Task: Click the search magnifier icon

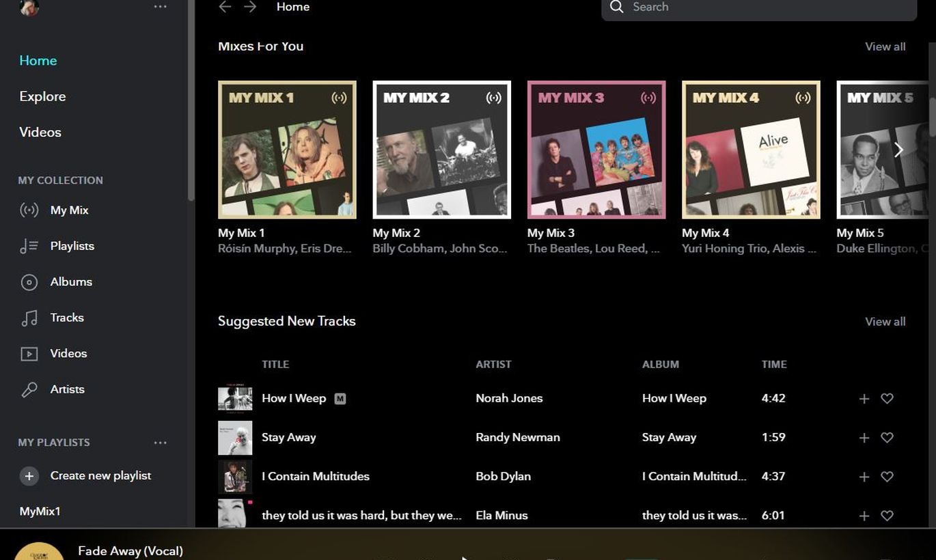Action: click(x=617, y=7)
